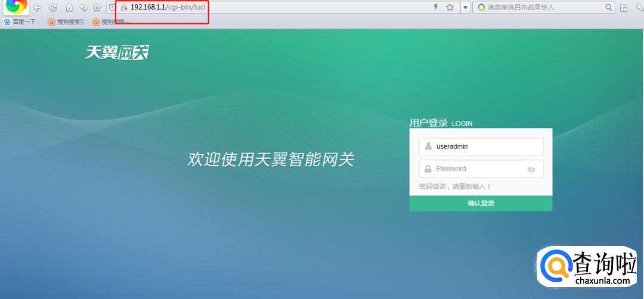This screenshot has height=299, width=644.
Task: Click the Password input field
Action: pos(481,169)
